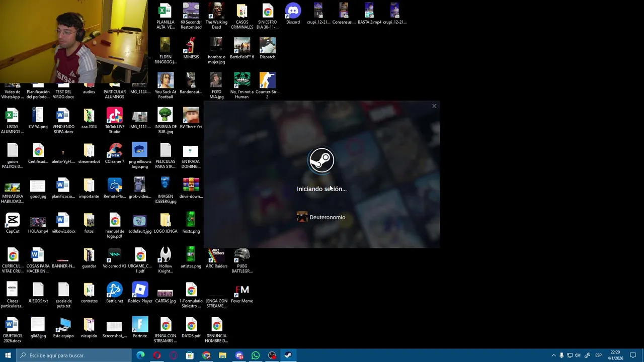The height and width of the screenshot is (362, 644).
Task: Open the 60 Seconds! Reatomized shortcut
Action: click(191, 16)
